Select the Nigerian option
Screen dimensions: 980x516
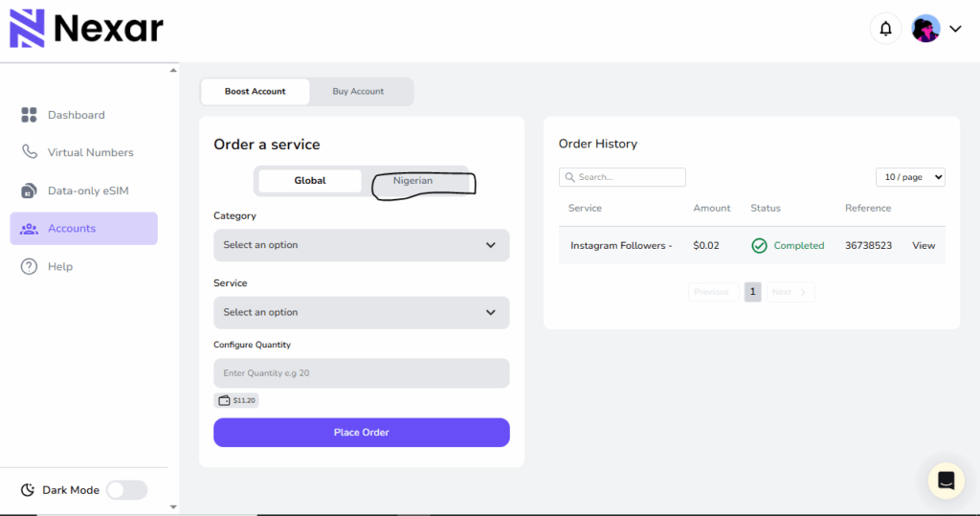pyautogui.click(x=413, y=181)
